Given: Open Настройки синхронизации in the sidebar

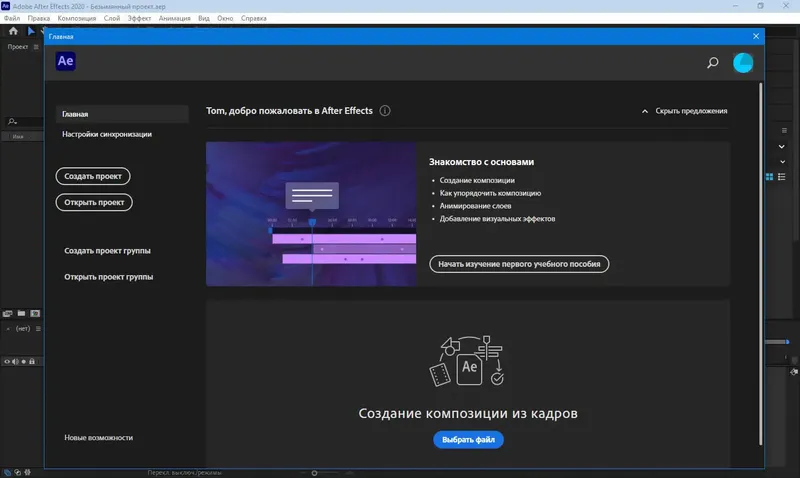Looking at the screenshot, I should pyautogui.click(x=107, y=134).
